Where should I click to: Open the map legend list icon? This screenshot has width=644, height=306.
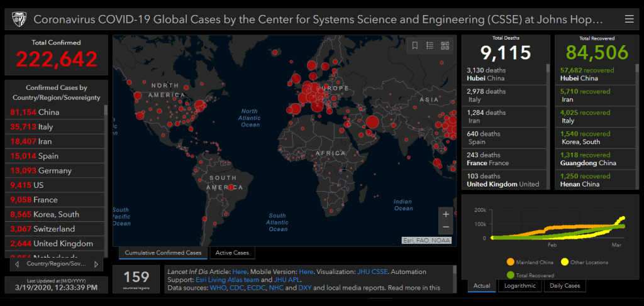point(430,45)
